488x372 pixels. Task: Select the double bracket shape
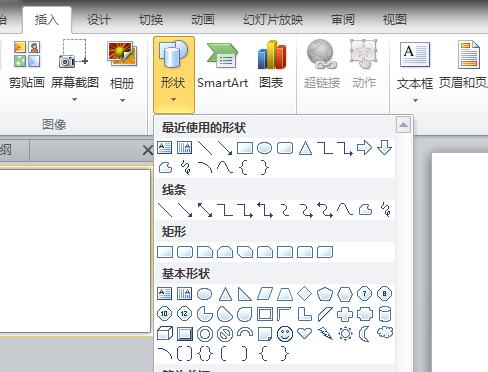click(185, 354)
